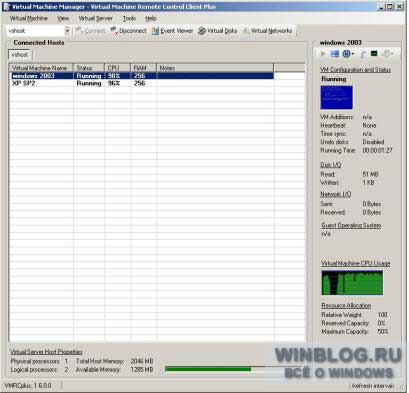The image size is (409, 393).
Task: Sort by Virtual Machine Name column
Action: click(41, 68)
